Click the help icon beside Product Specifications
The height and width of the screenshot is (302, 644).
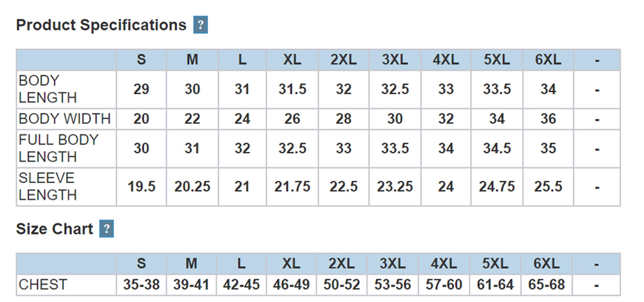(x=200, y=25)
